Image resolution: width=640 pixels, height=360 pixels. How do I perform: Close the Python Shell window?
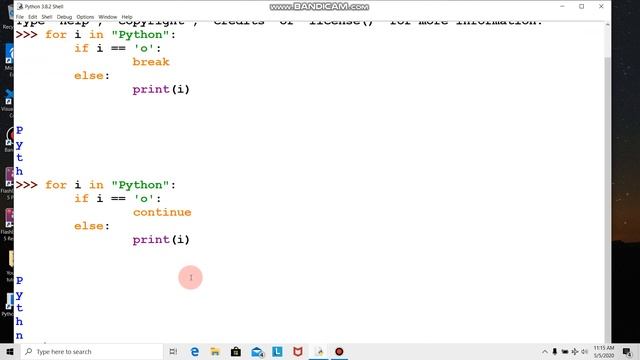[601, 7]
